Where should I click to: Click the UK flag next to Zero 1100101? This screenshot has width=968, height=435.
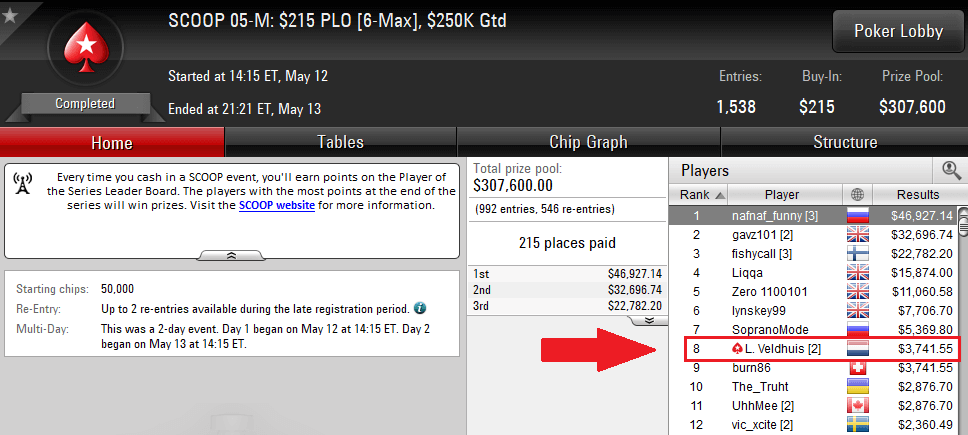[858, 291]
